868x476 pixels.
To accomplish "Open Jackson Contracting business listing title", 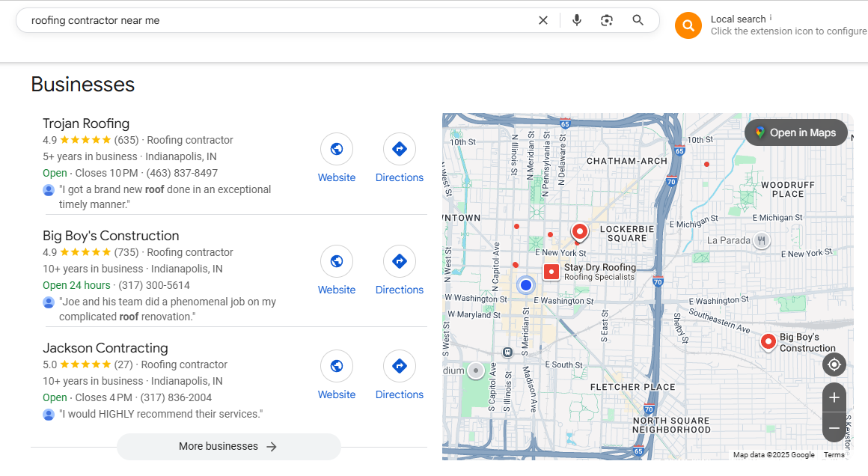I will [106, 348].
